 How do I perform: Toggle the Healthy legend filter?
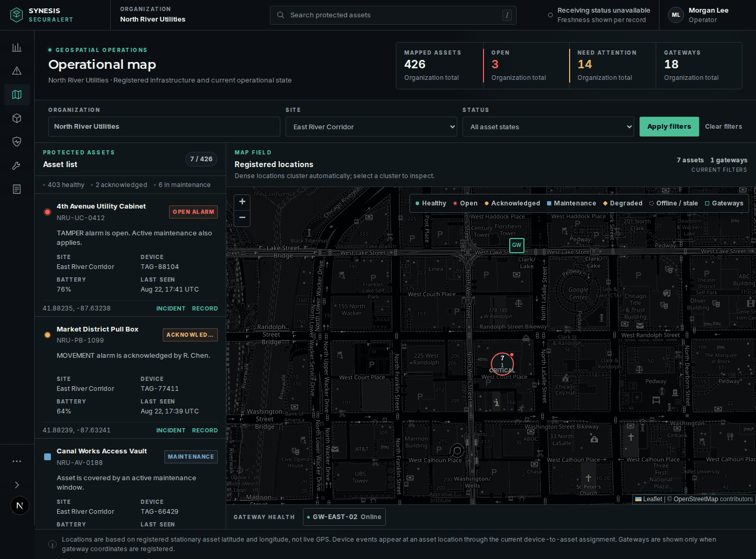pos(431,203)
